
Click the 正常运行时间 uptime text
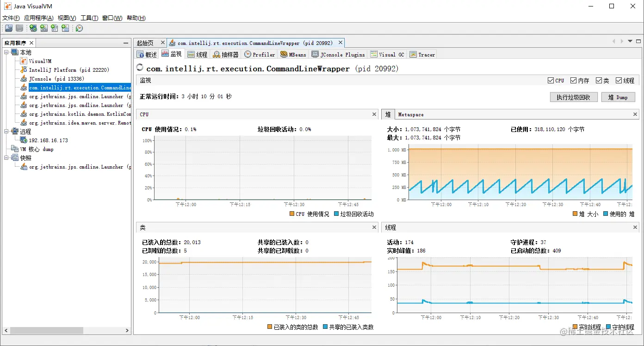click(x=186, y=97)
